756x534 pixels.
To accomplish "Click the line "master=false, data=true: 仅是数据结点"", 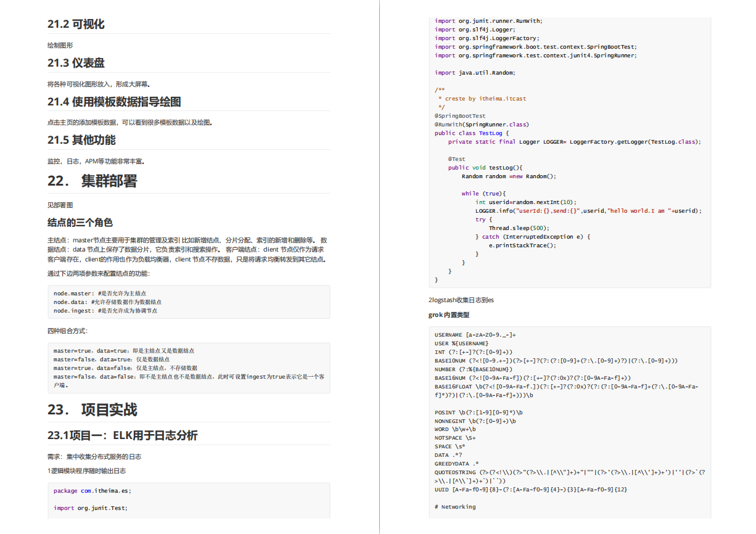I will [x=112, y=359].
